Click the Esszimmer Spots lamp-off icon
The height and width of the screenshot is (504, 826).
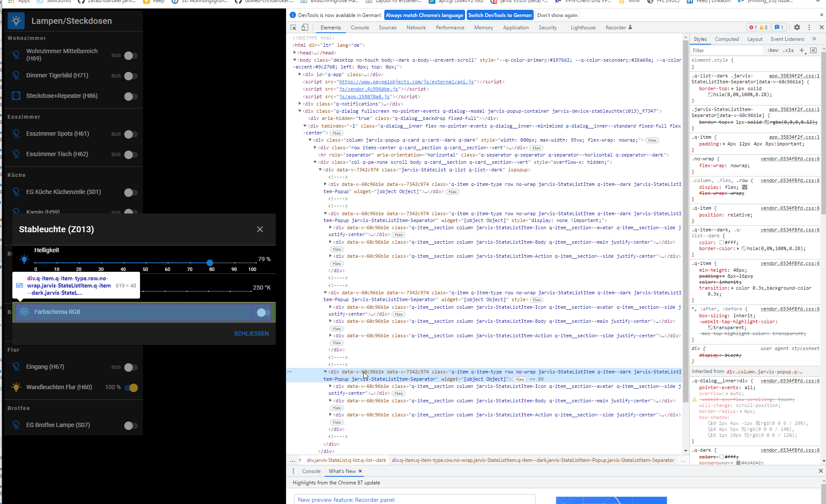(16, 134)
